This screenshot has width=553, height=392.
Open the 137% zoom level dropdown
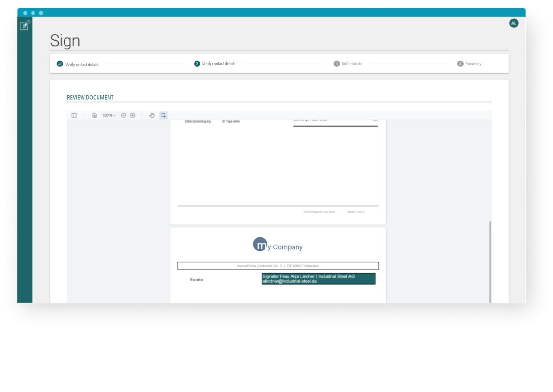(x=109, y=115)
